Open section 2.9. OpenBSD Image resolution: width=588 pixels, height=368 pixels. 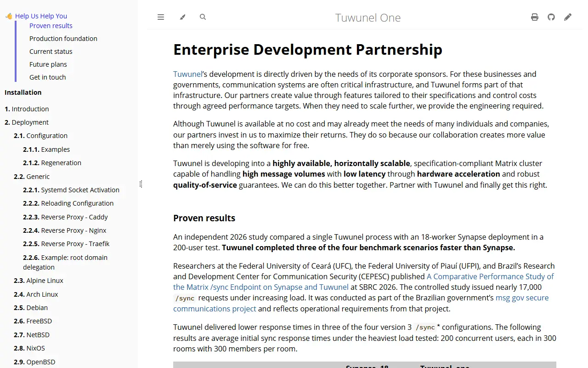[34, 362]
